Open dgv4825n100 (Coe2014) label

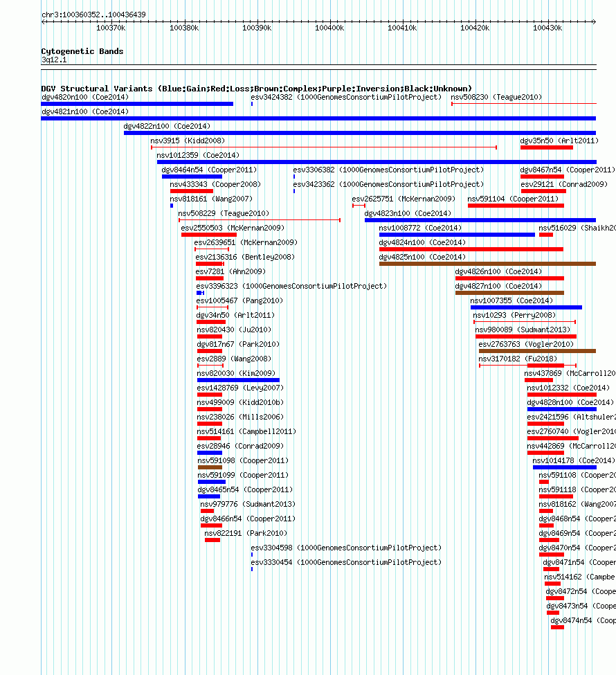pyautogui.click(x=422, y=258)
